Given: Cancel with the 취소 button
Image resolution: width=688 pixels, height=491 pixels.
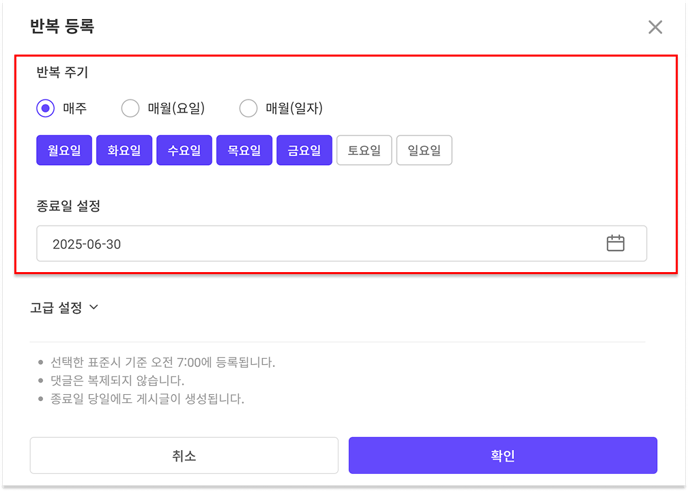Looking at the screenshot, I should coord(184,455).
